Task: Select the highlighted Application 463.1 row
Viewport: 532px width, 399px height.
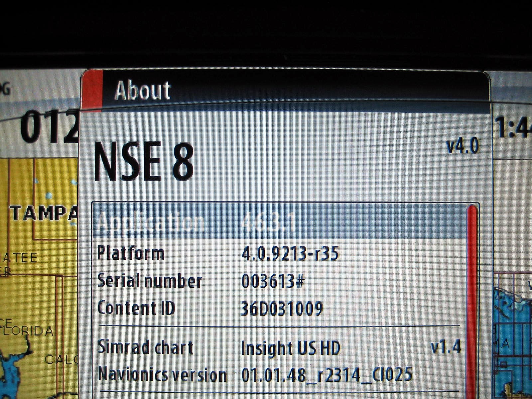Action: tap(279, 221)
